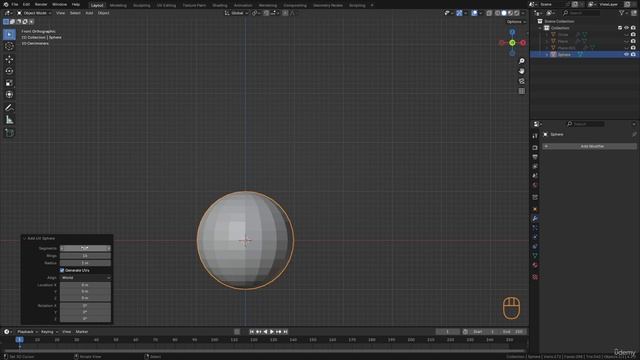Toggle X-ray view button

pos(489,13)
